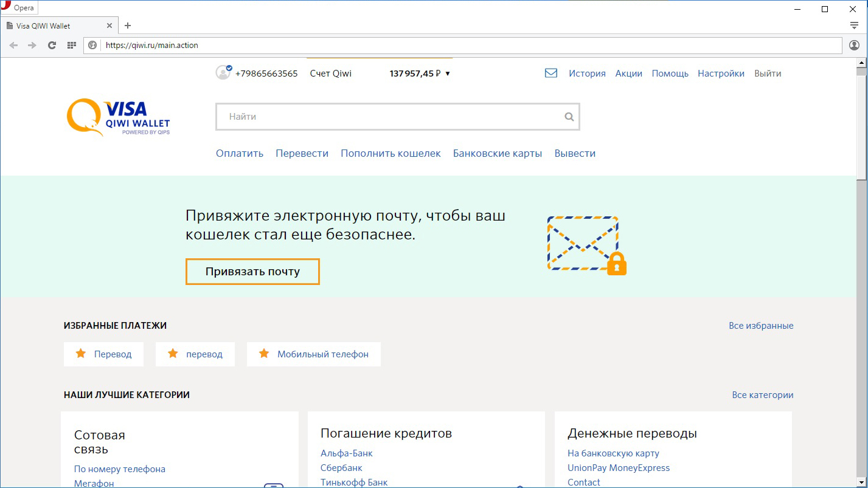Open Перевести menu item
The width and height of the screenshot is (868, 488).
click(x=302, y=153)
